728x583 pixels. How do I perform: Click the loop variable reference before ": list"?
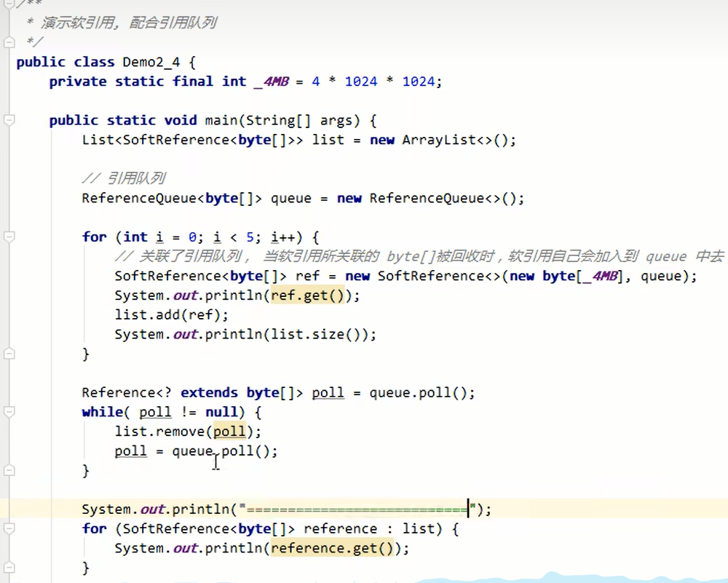coord(340,528)
